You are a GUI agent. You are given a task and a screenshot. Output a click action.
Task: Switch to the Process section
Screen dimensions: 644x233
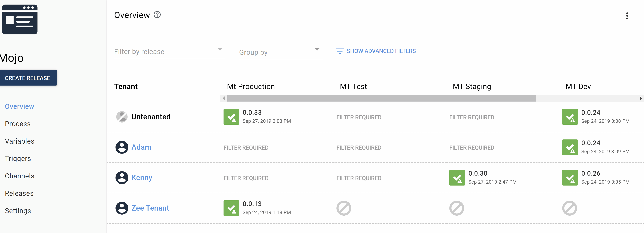tap(18, 124)
